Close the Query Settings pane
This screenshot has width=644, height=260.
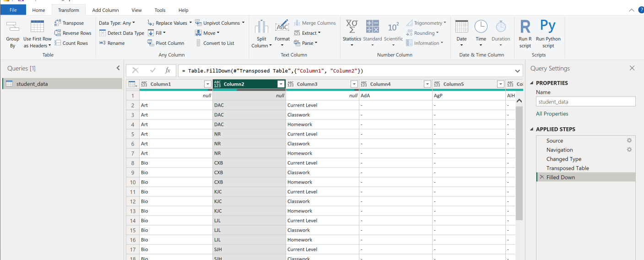(x=632, y=68)
